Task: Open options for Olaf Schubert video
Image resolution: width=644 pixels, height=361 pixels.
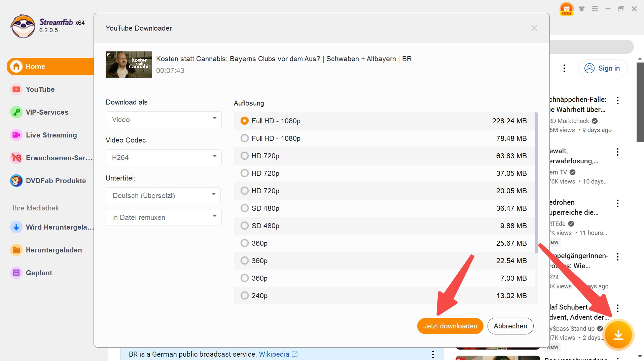Action: point(618,308)
